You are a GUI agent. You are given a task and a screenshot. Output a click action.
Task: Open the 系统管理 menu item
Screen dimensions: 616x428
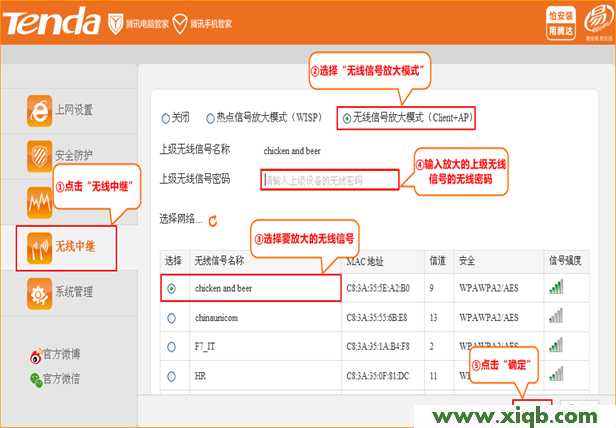(74, 292)
